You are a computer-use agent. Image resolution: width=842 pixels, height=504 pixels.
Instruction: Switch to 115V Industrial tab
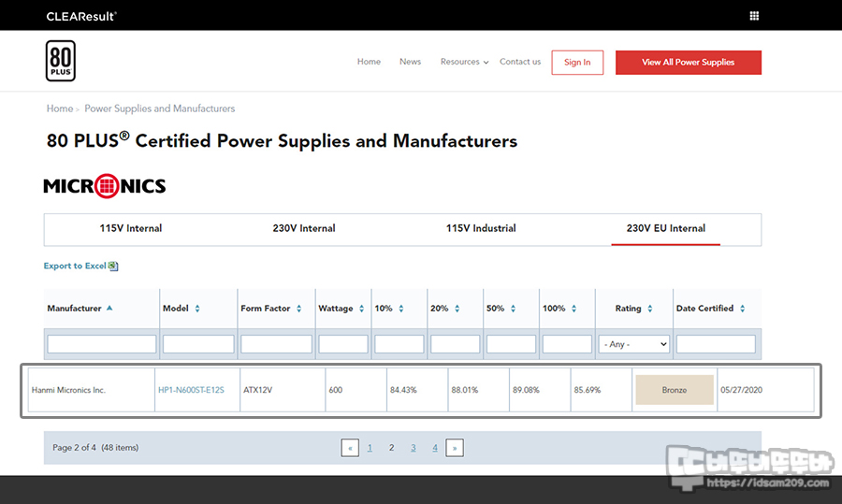(x=481, y=229)
